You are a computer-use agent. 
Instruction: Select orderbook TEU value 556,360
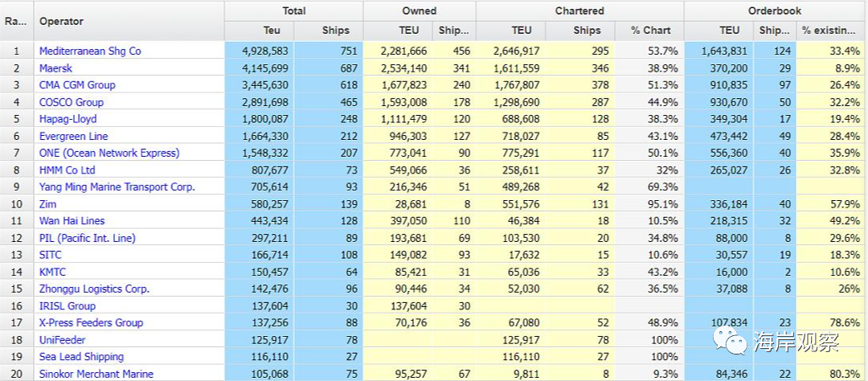pos(728,153)
